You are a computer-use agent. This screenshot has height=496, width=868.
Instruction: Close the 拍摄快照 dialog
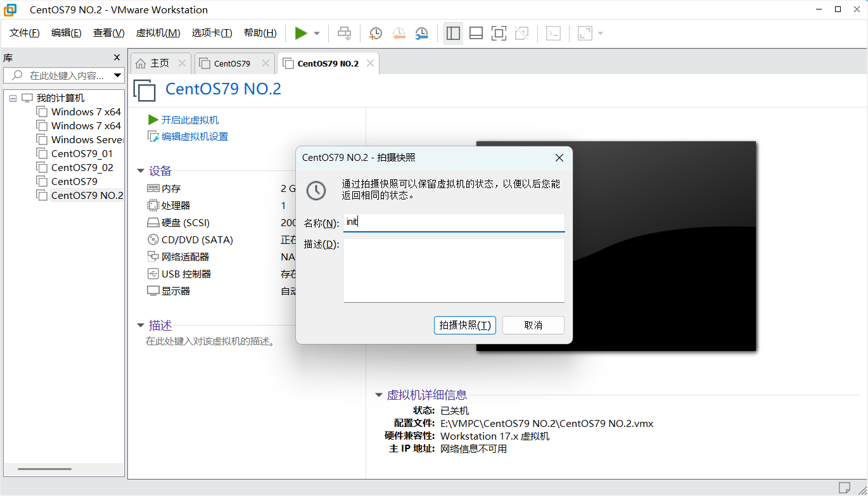point(559,158)
